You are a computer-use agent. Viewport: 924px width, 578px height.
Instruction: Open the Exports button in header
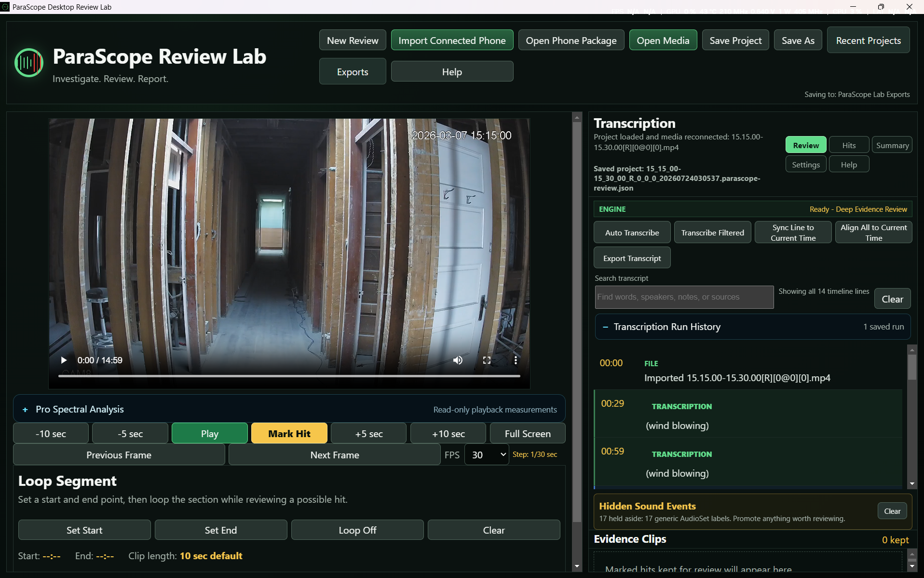click(x=353, y=71)
